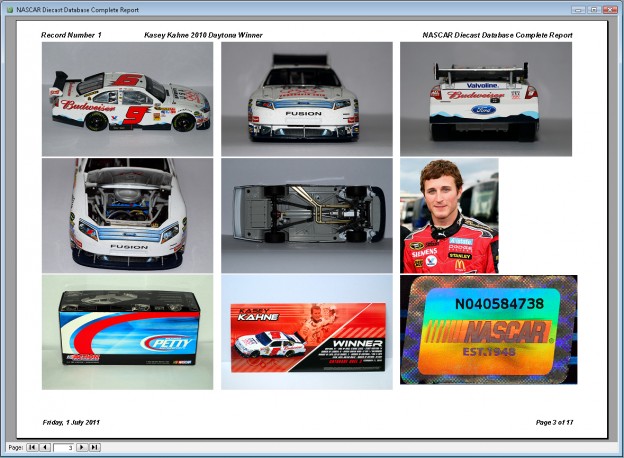Go to the first report page
The width and height of the screenshot is (624, 458).
click(x=32, y=447)
